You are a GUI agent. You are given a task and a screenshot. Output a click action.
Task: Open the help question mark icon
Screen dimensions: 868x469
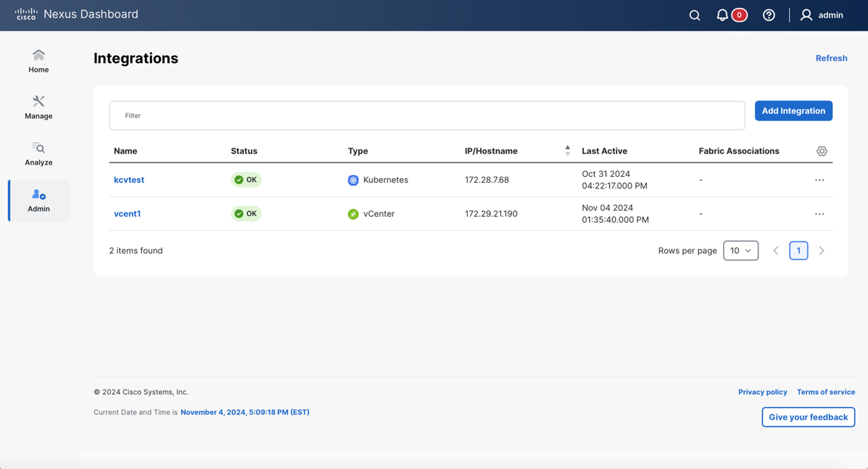tap(769, 15)
